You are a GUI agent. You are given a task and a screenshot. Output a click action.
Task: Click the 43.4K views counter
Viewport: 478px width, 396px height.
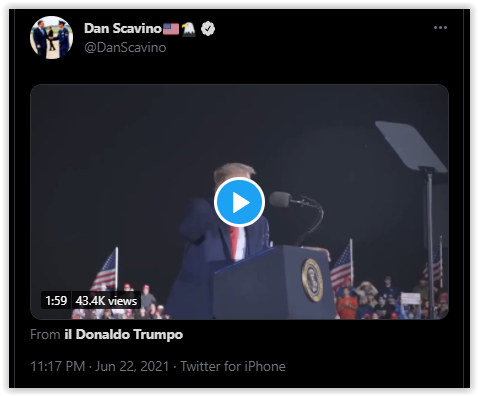[x=106, y=301]
